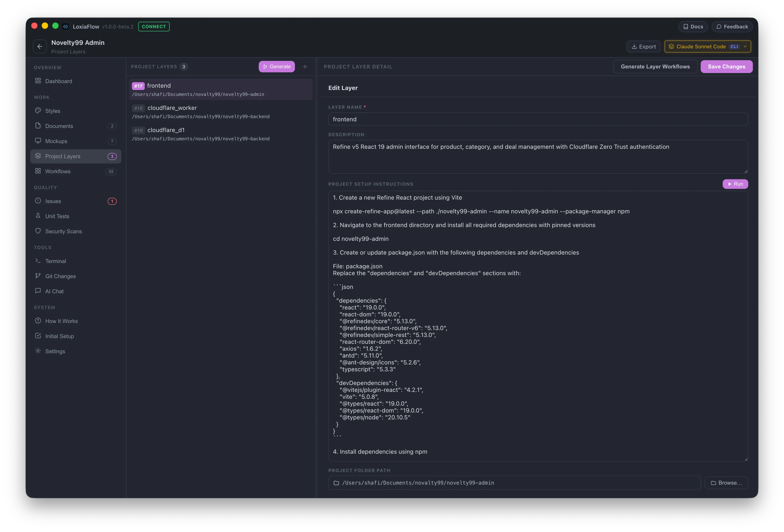
Task: Click Save Changes
Action: pyautogui.click(x=726, y=67)
